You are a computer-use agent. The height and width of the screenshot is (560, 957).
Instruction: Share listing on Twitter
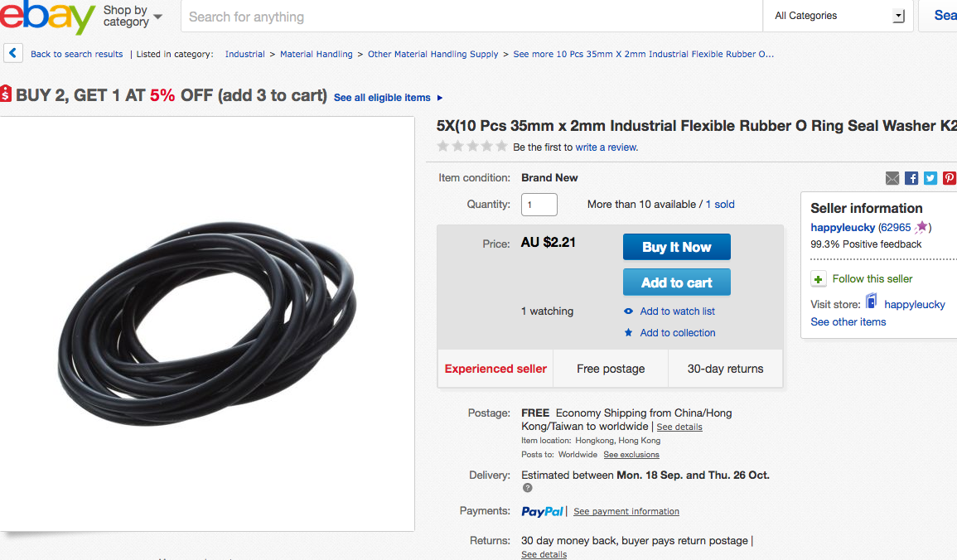pyautogui.click(x=930, y=178)
